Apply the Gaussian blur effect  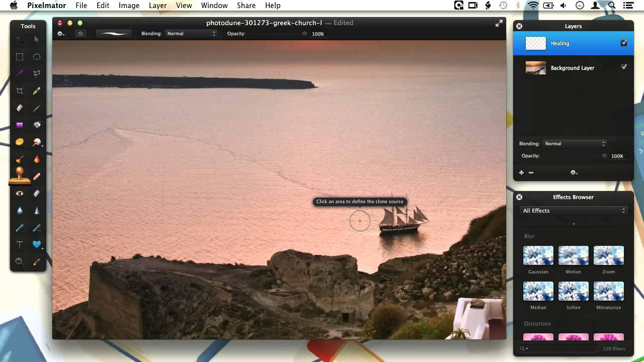point(538,255)
